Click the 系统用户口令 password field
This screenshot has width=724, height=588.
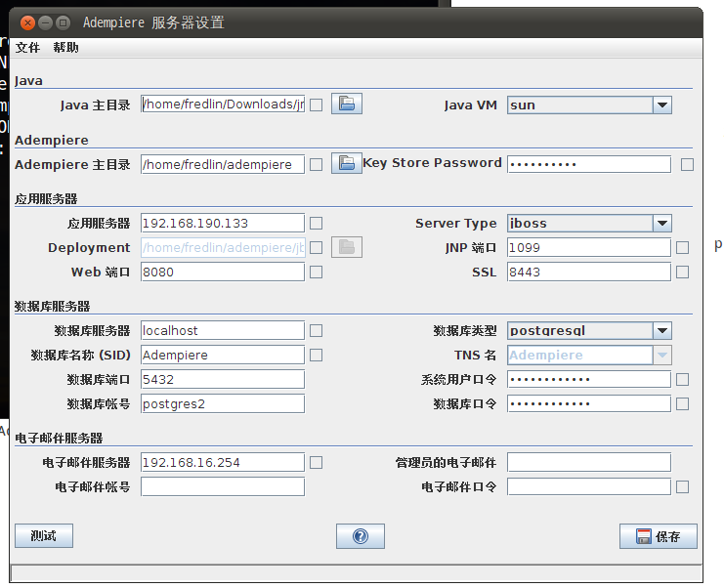(x=589, y=379)
